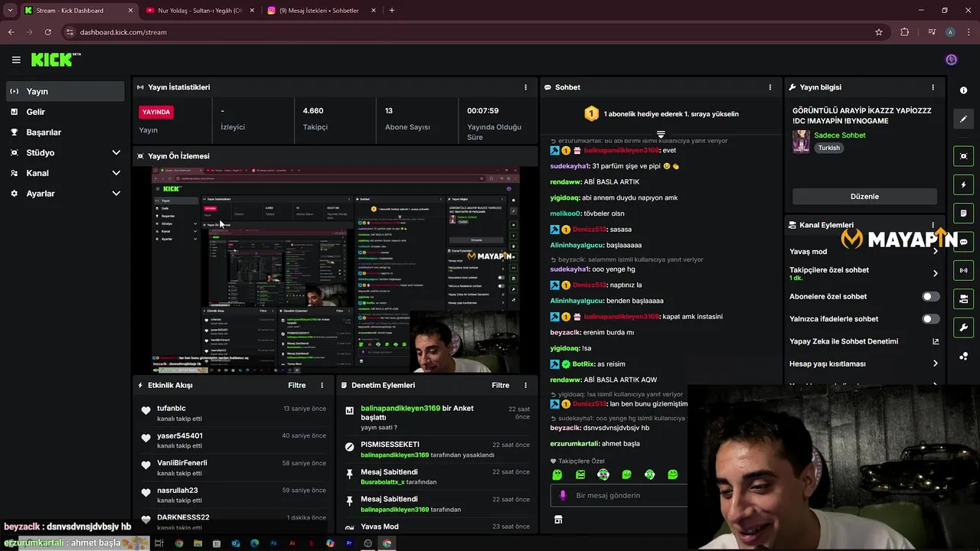Screen dimensions: 980x551
Task: Open Hesap yaşı kısıtlaması chevron
Action: click(x=935, y=364)
